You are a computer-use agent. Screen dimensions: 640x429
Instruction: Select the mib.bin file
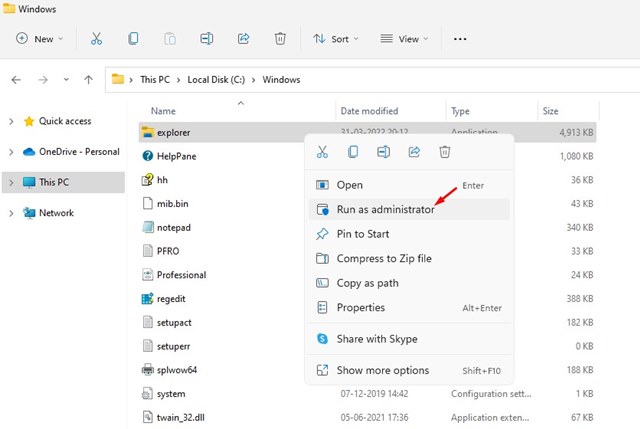click(x=172, y=203)
